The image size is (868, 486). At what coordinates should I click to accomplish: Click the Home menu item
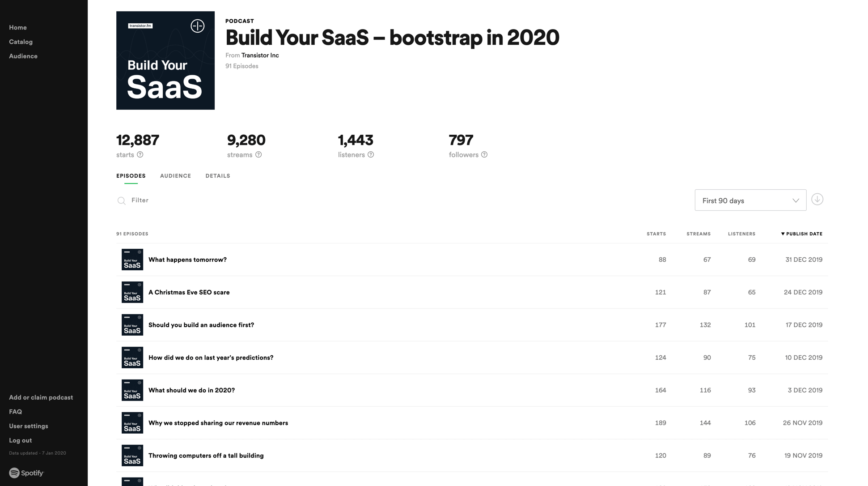click(18, 27)
